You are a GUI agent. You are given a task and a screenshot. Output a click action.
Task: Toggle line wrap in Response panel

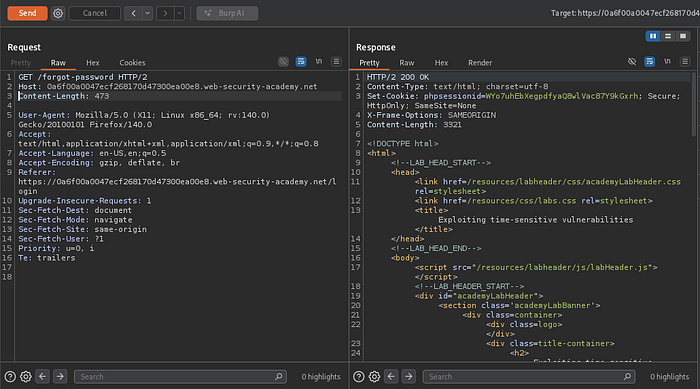click(650, 62)
